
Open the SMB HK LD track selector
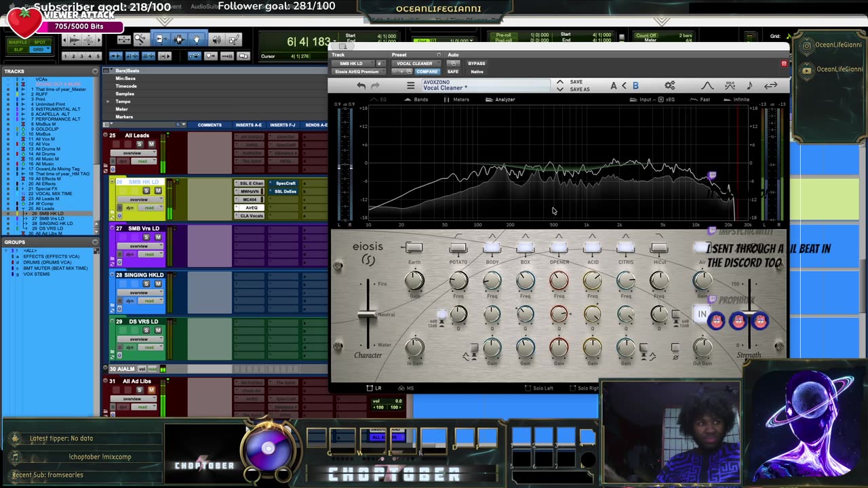click(x=353, y=63)
